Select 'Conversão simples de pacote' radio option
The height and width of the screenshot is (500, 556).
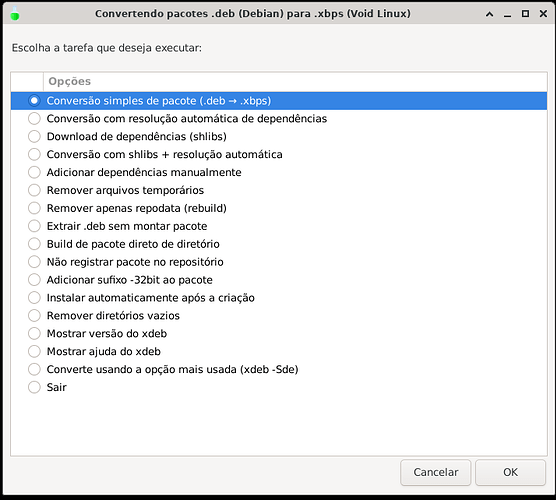point(279,101)
